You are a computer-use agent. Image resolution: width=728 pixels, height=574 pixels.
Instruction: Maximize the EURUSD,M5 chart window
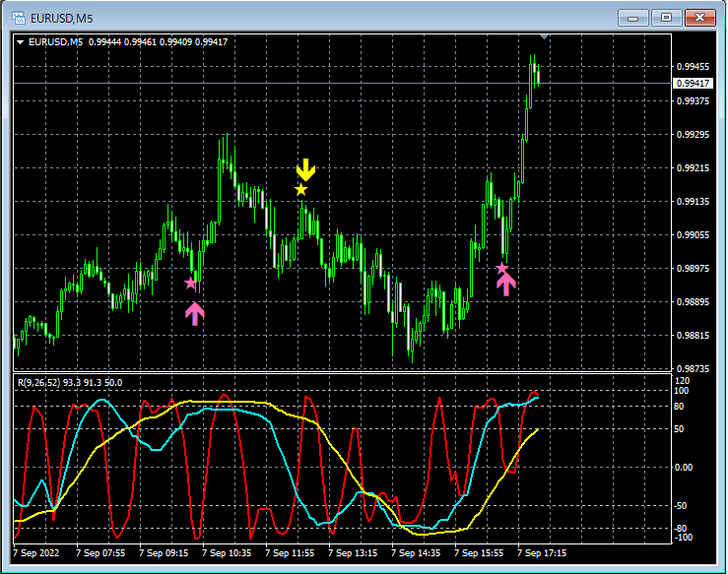point(666,18)
